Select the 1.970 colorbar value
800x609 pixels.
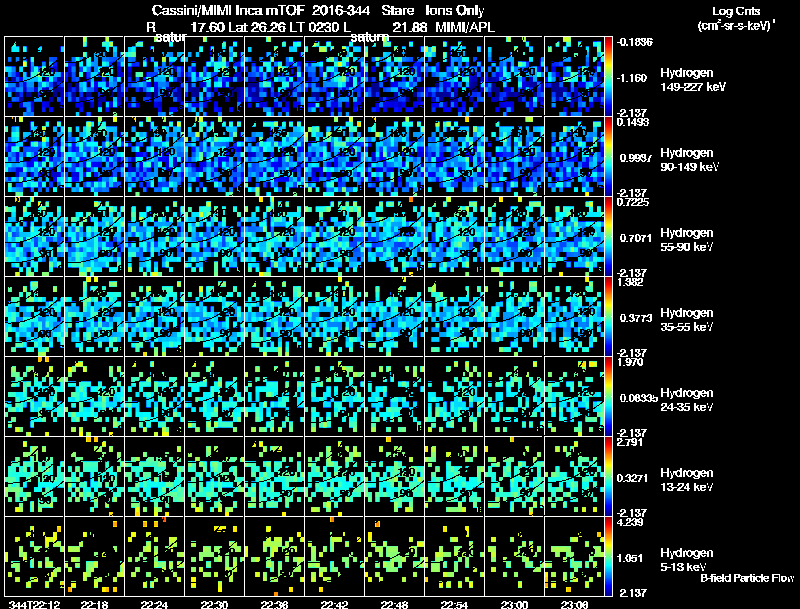coord(631,362)
